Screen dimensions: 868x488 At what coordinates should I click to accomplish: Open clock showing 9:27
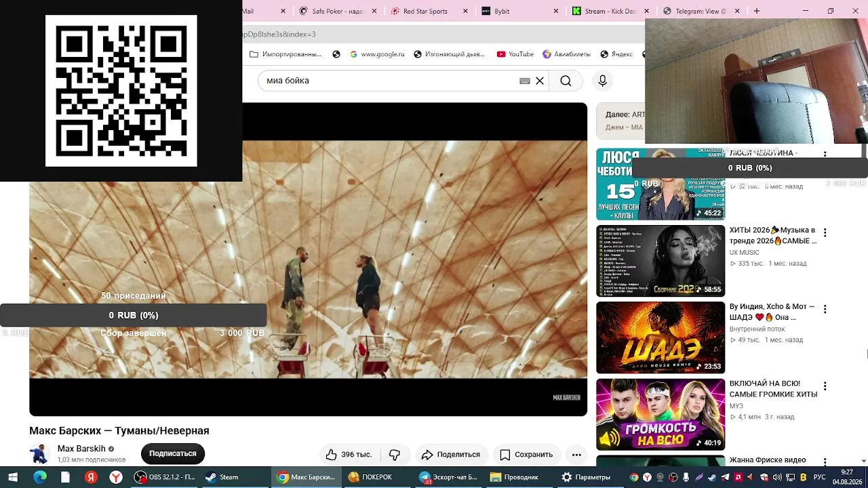846,477
